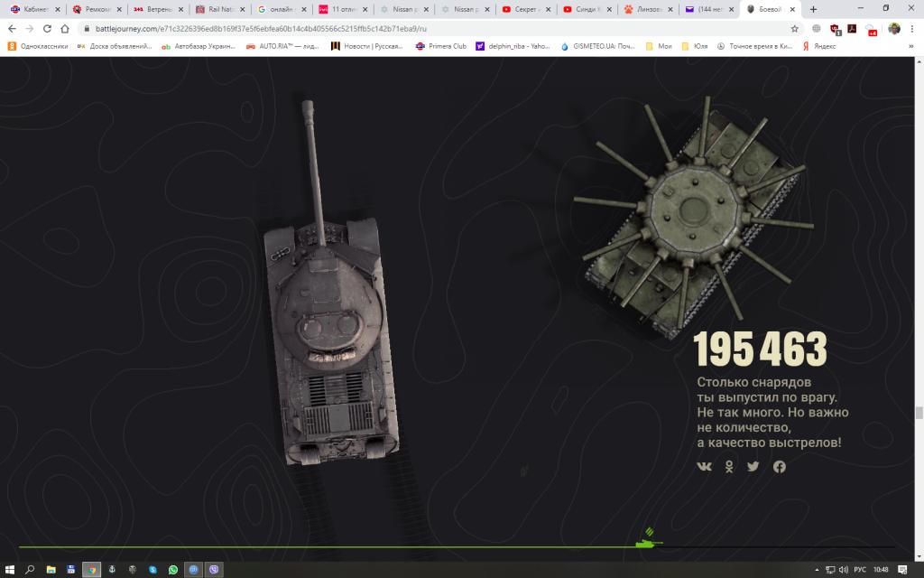Open the Chrome three-dot menu
The height and width of the screenshot is (578, 924).
point(911,28)
